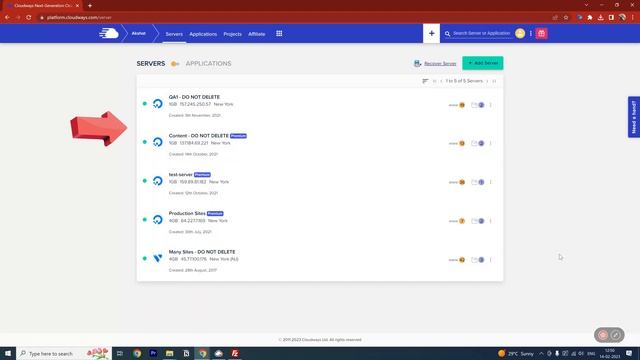Open the Many Sites - DO NOT DELETE server
The width and height of the screenshot is (640, 360).
click(202, 252)
